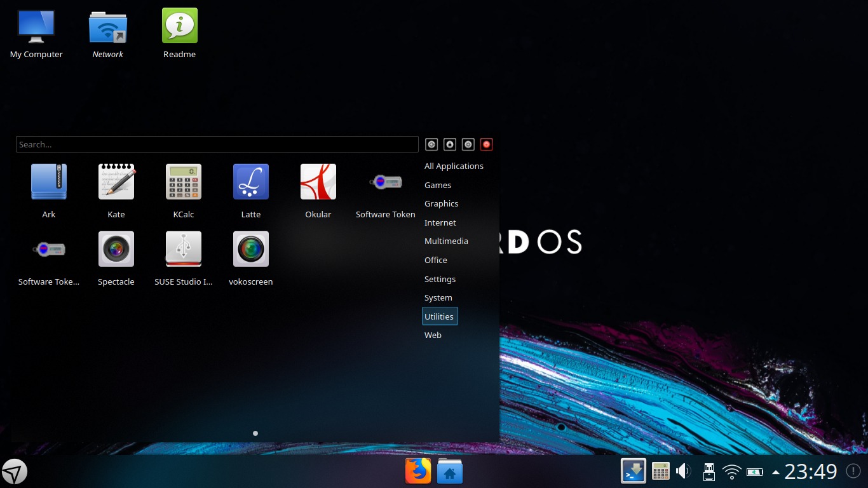This screenshot has width=868, height=488.
Task: Open the Yakuake drop-down terminal tray icon
Action: click(634, 471)
